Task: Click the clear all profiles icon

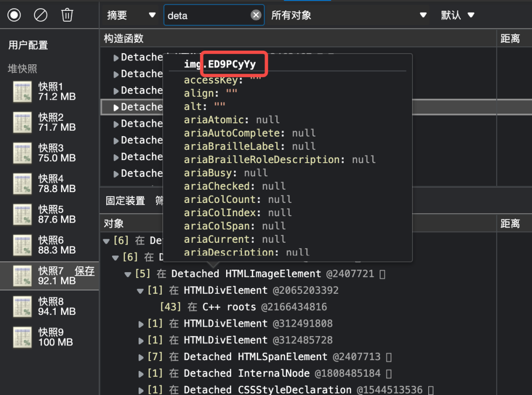Action: 41,15
